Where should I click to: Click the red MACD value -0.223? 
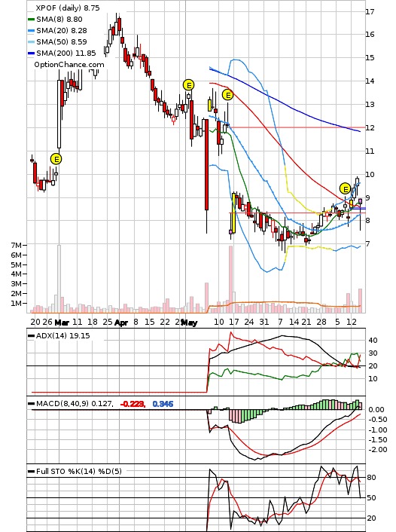133,404
